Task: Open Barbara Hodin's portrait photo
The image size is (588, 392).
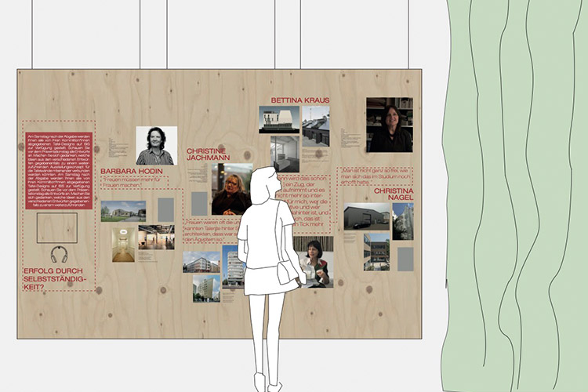Action: coord(156,146)
